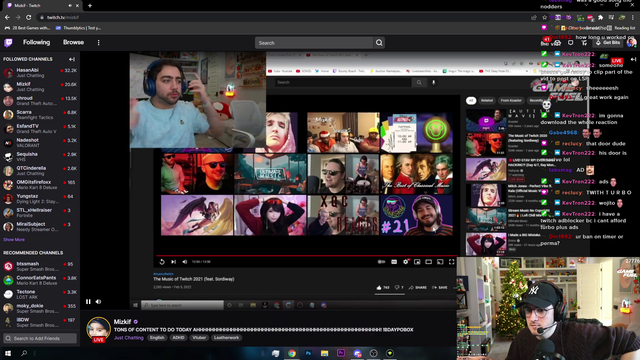Screen dimensions: 640x360
Task: Mute the embedded YouTube player volume
Action: pos(184,262)
